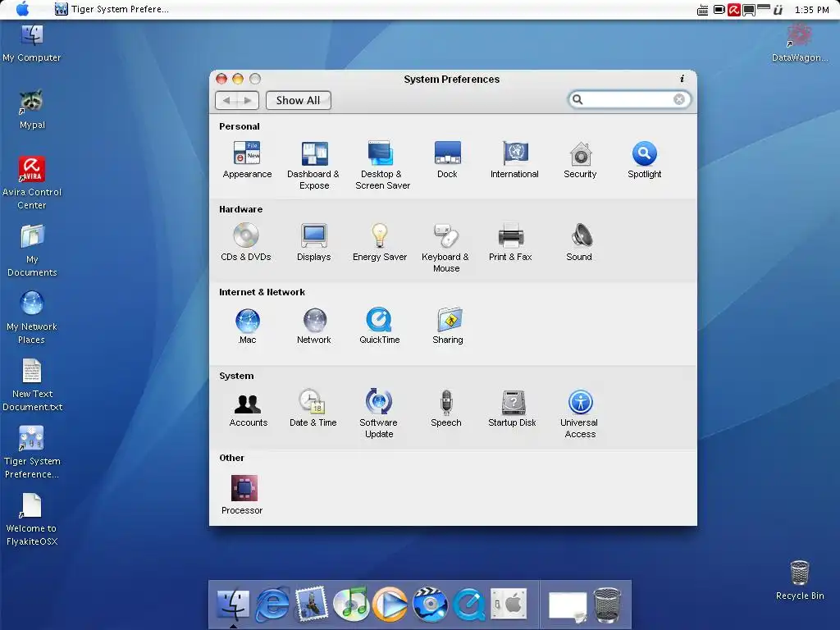The height and width of the screenshot is (630, 840).
Task: Open International preferences
Action: [x=514, y=160]
